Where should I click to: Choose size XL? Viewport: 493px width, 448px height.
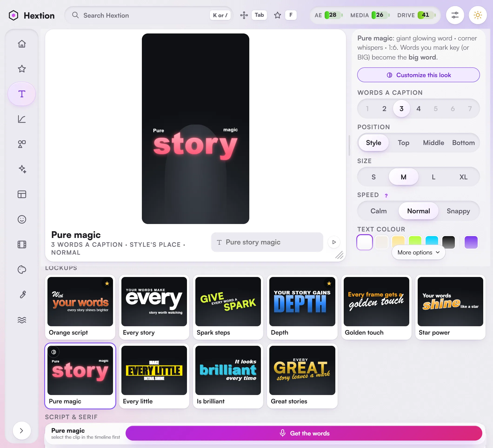click(463, 177)
